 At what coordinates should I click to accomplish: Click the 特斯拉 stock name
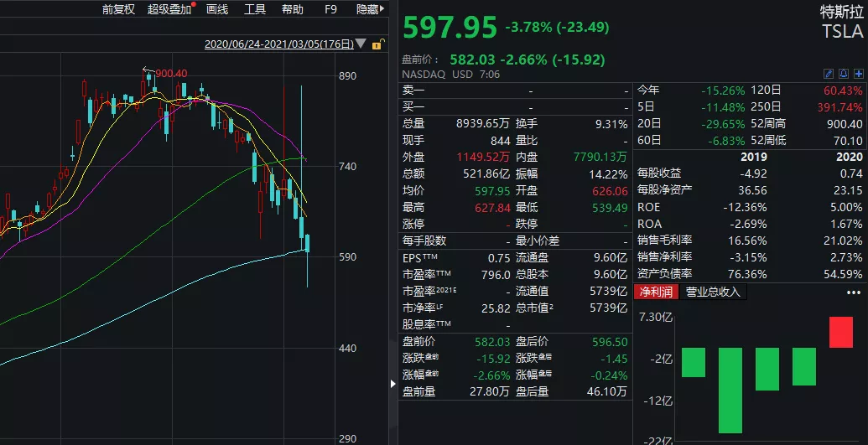coord(841,13)
